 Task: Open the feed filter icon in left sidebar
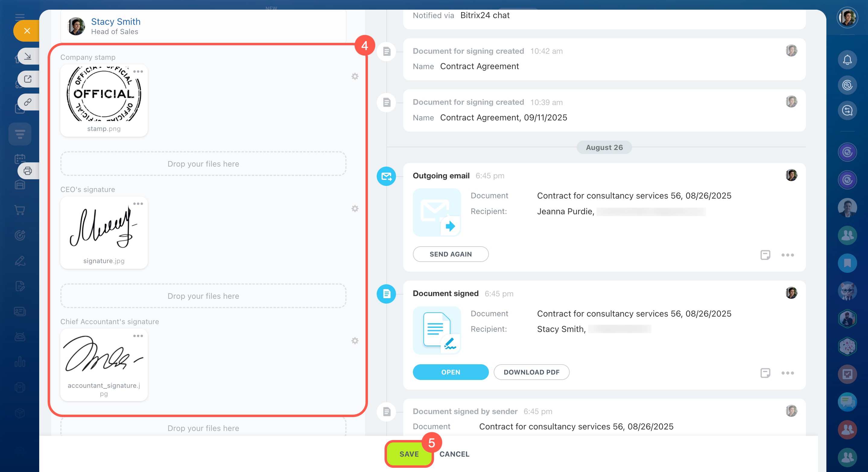point(20,134)
